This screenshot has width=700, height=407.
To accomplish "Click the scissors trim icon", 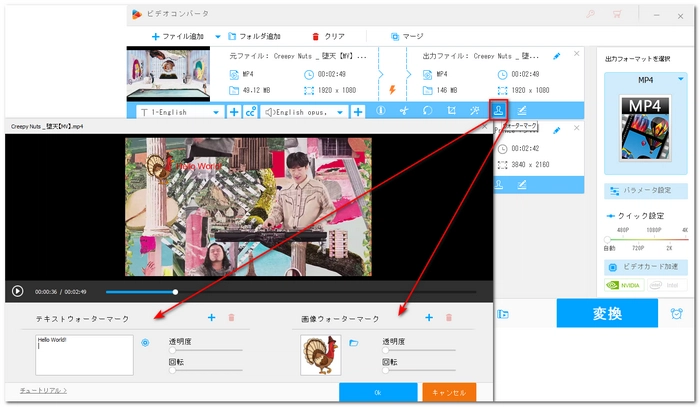I will [404, 111].
